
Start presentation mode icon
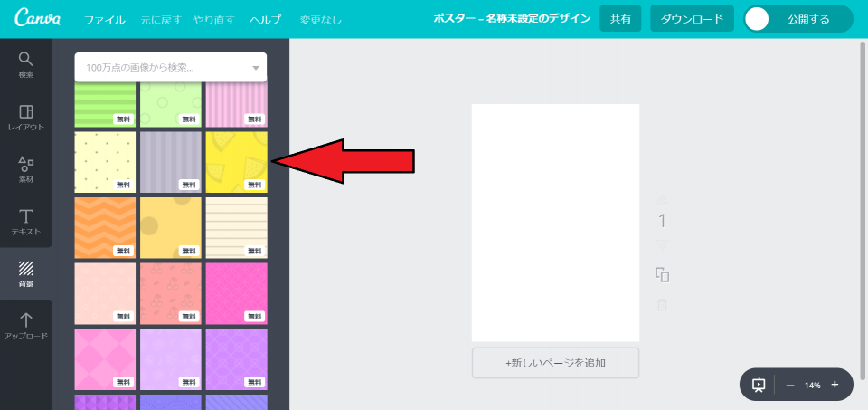coord(759,385)
